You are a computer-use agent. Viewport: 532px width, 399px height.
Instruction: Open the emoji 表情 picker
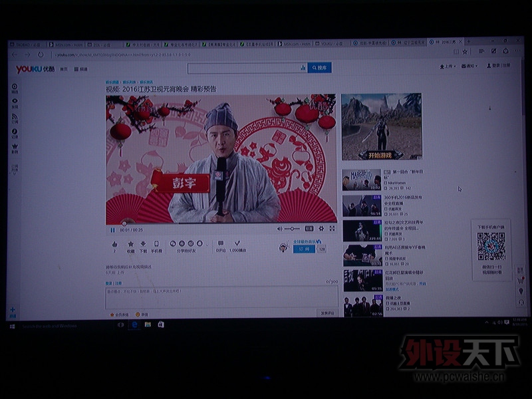[142, 315]
